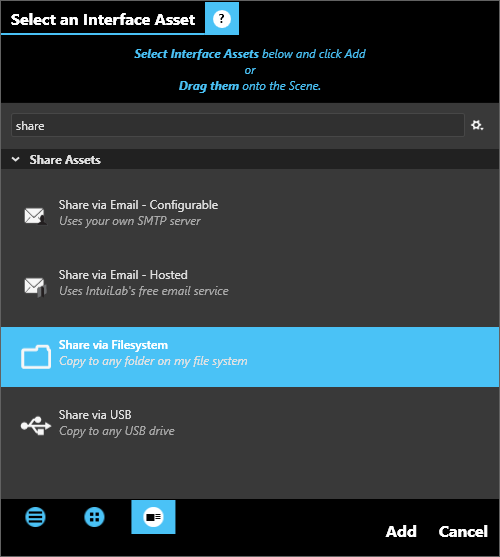Select the 'Select an Interface Asset' tab title
This screenshot has height=557, width=500.
(x=103, y=20)
